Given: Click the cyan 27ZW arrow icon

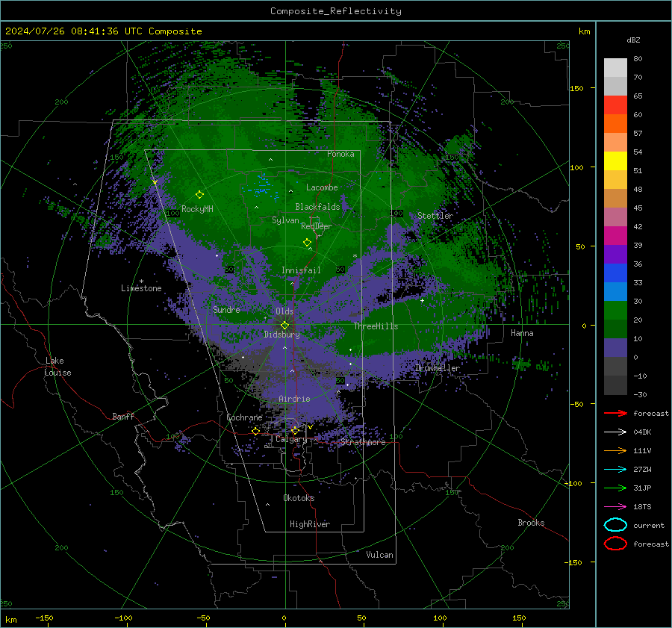Looking at the screenshot, I should [x=615, y=469].
